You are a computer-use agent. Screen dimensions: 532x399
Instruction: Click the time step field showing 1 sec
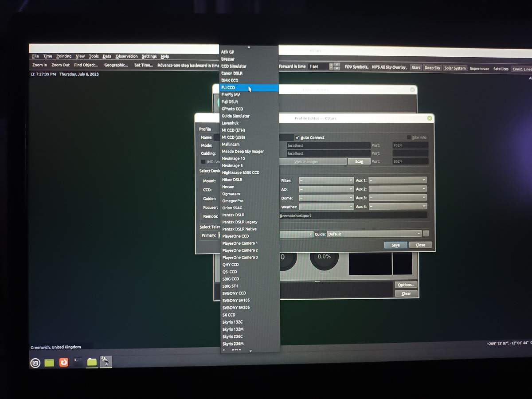tap(319, 66)
